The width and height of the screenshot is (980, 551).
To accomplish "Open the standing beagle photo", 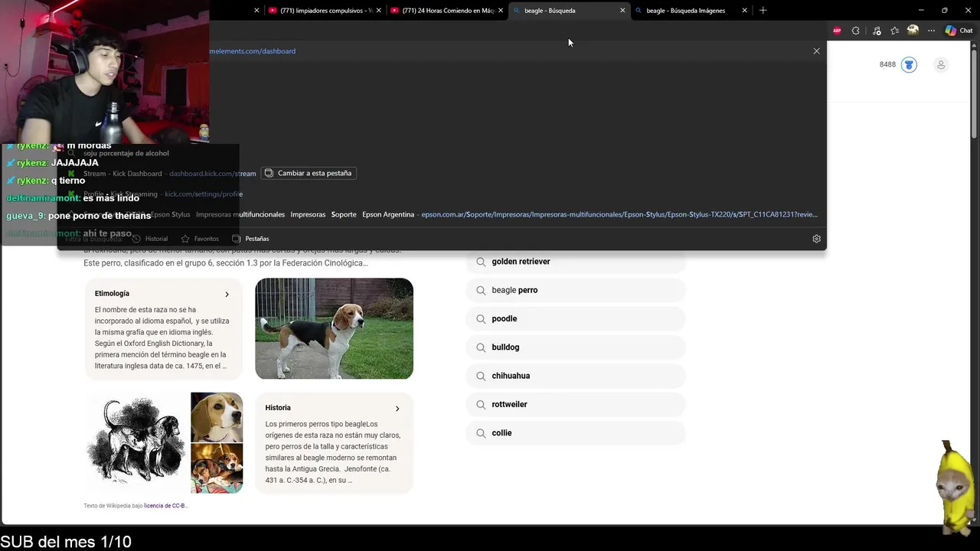I will (x=334, y=328).
